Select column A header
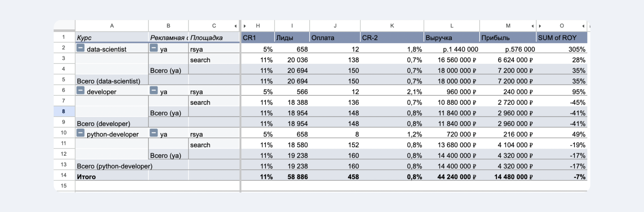 coord(112,26)
